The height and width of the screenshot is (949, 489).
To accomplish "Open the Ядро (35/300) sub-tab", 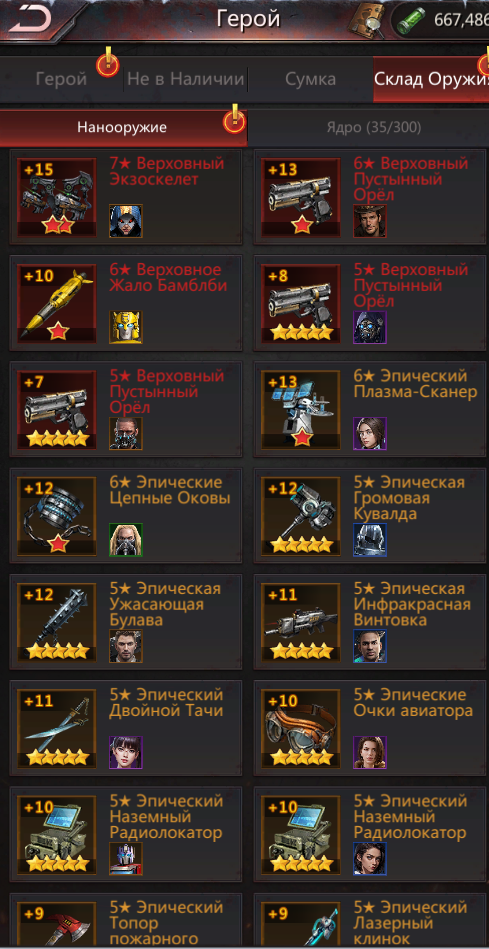I will (x=373, y=128).
